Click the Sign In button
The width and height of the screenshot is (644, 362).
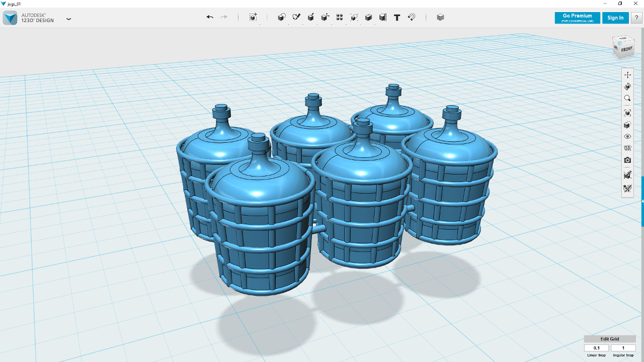pyautogui.click(x=615, y=18)
